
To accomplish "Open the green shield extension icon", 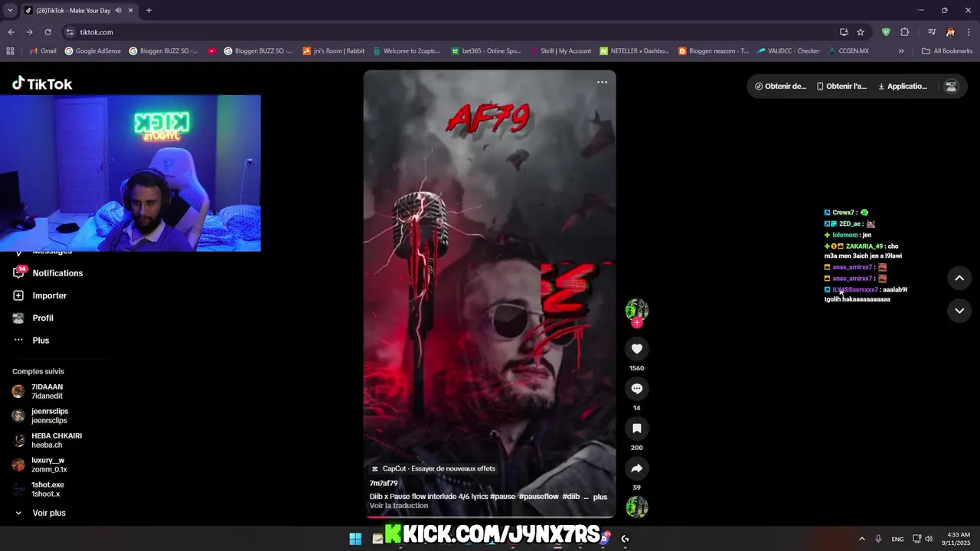I will point(886,32).
